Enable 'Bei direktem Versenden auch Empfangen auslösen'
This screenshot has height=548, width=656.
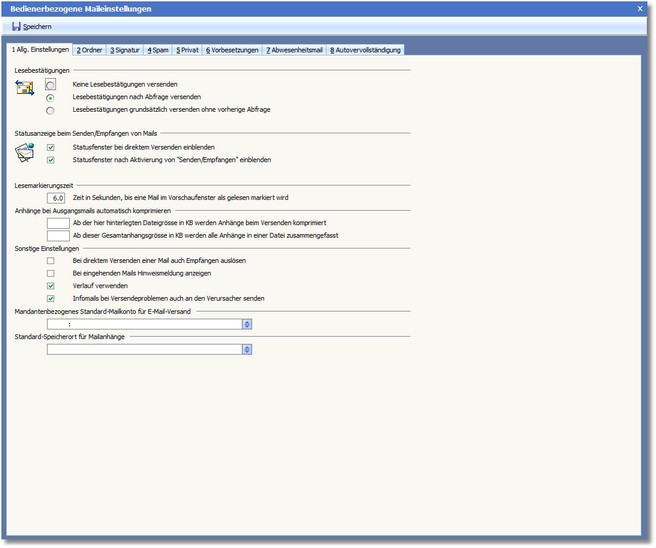point(51,260)
